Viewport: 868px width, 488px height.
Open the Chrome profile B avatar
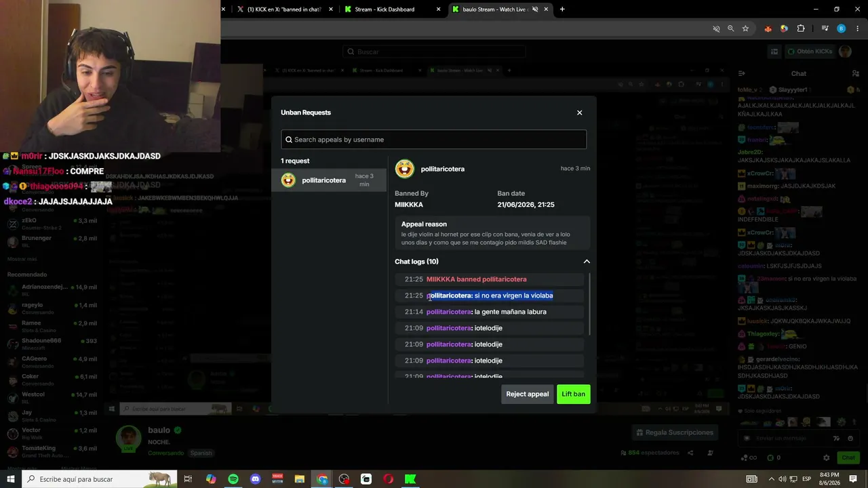pyautogui.click(x=841, y=28)
